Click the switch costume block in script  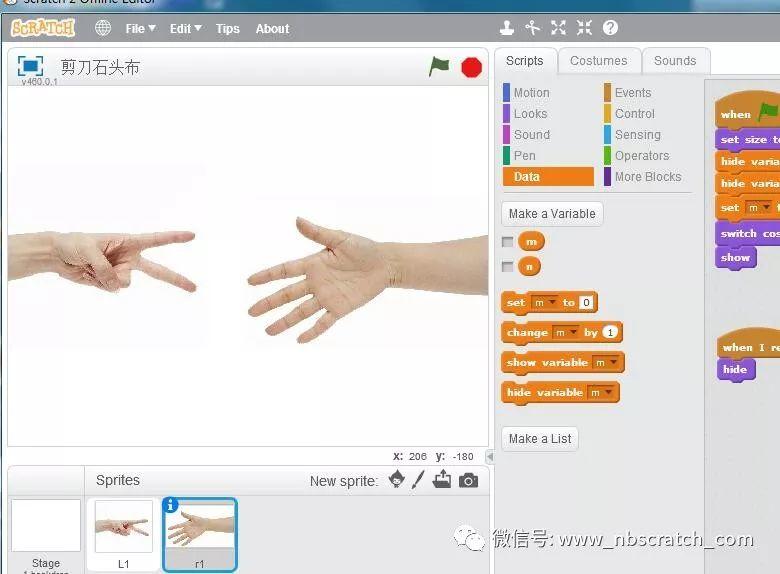point(748,233)
